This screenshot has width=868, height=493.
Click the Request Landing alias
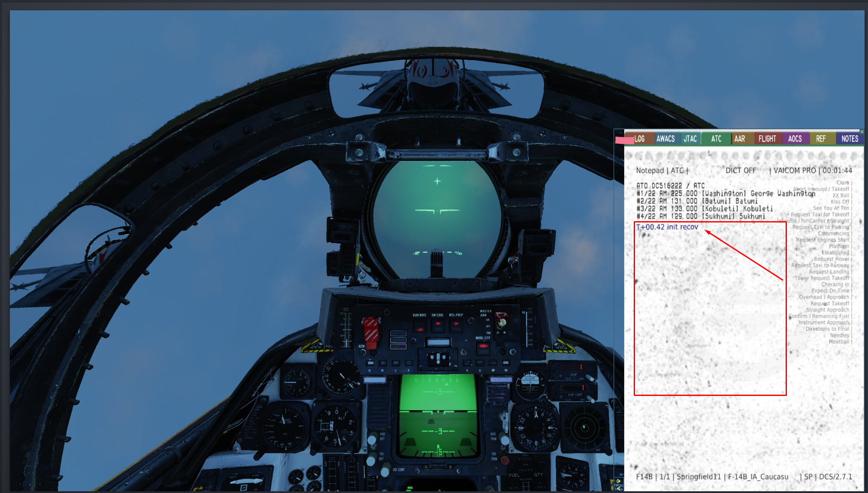point(829,272)
